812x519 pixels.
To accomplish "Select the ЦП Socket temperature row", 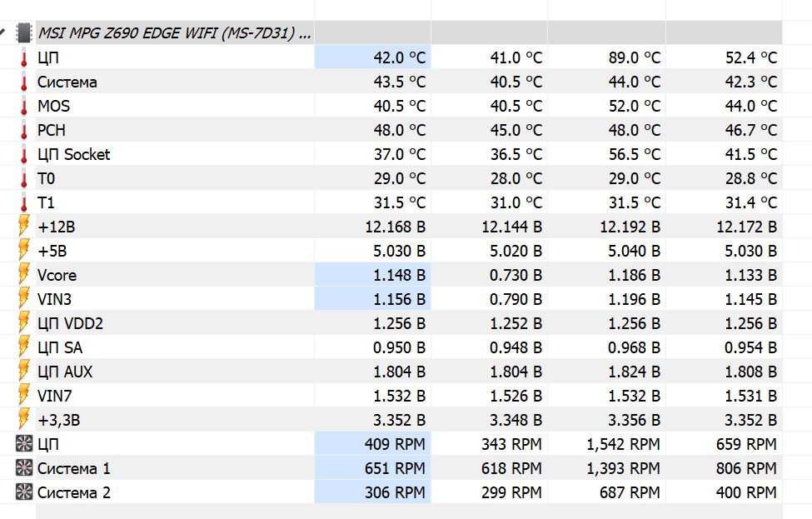I will click(73, 154).
